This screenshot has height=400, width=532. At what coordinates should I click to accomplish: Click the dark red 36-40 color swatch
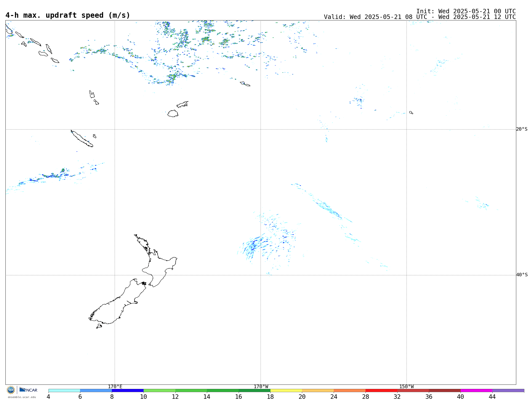pos(445,391)
